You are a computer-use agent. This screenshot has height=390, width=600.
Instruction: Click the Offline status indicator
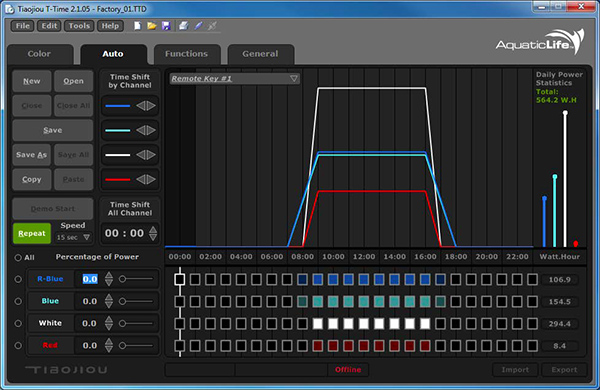coord(348,370)
